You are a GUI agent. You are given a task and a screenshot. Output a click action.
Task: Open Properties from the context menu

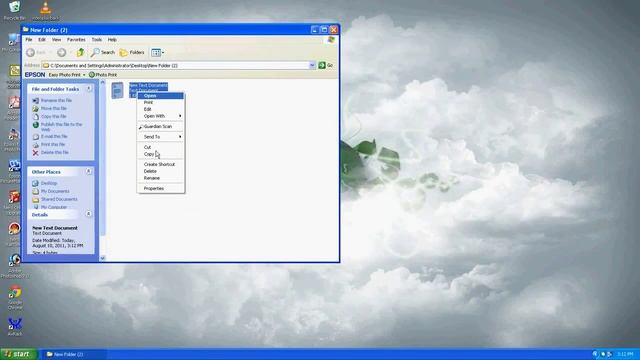click(160, 189)
